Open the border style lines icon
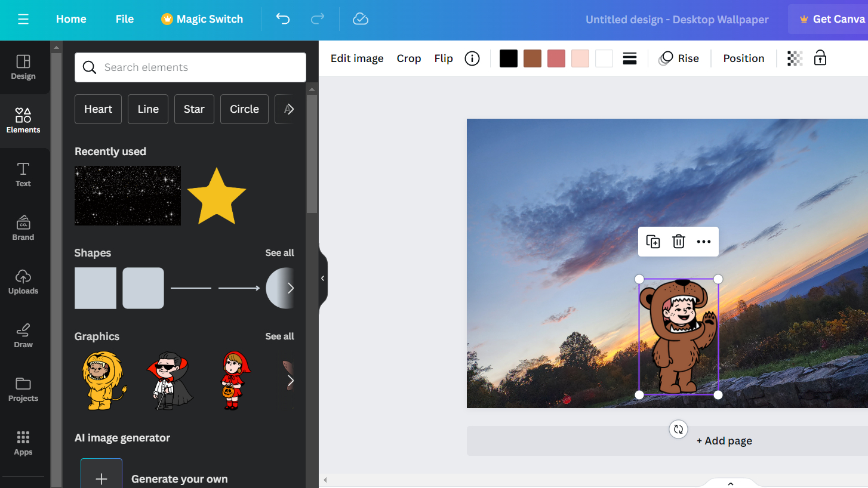 pyautogui.click(x=630, y=58)
